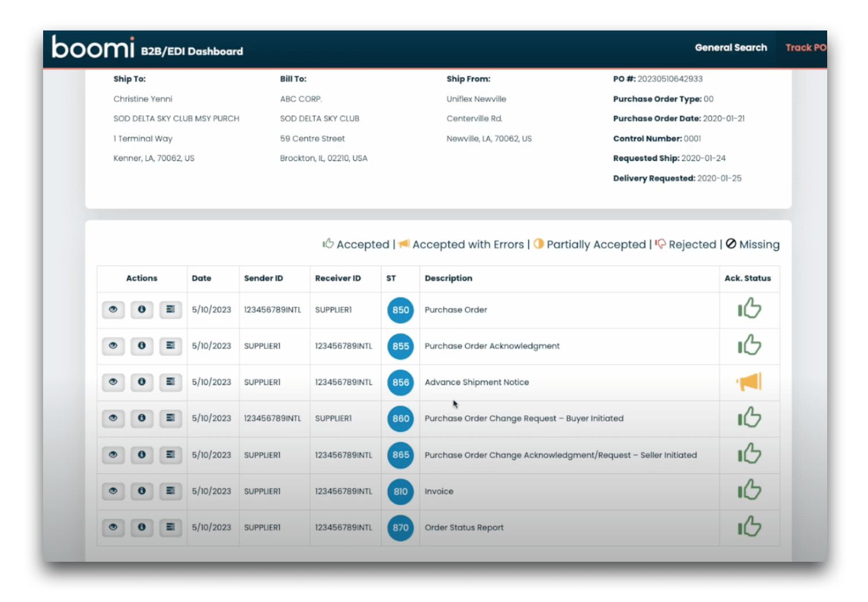
Task: Open the General Search tab
Action: pos(731,48)
